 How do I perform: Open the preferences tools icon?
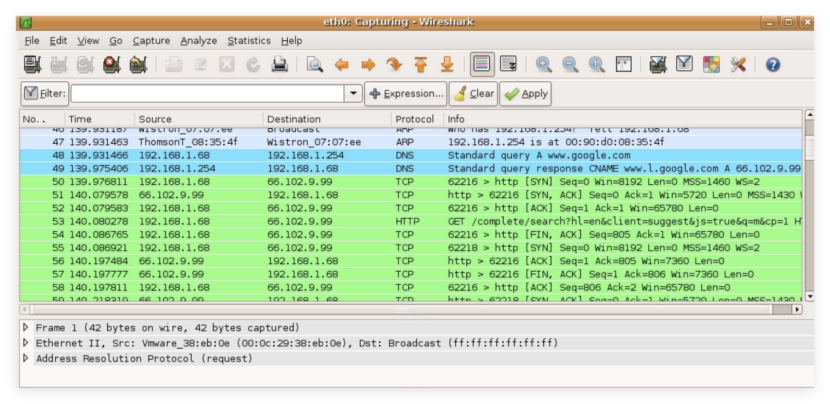(x=738, y=65)
